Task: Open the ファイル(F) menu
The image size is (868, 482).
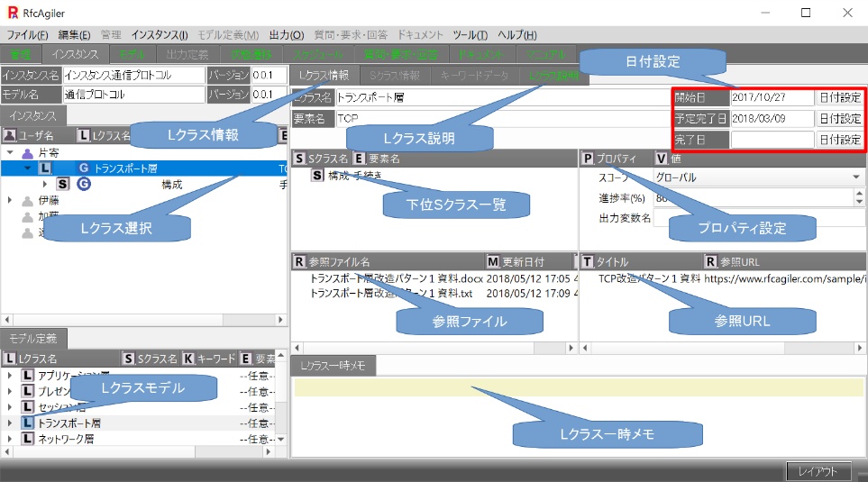Action: [x=28, y=35]
